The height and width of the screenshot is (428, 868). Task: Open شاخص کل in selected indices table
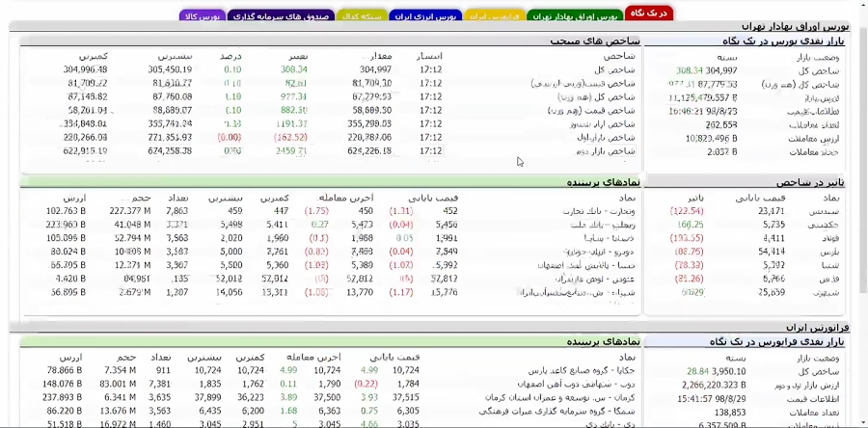(619, 69)
